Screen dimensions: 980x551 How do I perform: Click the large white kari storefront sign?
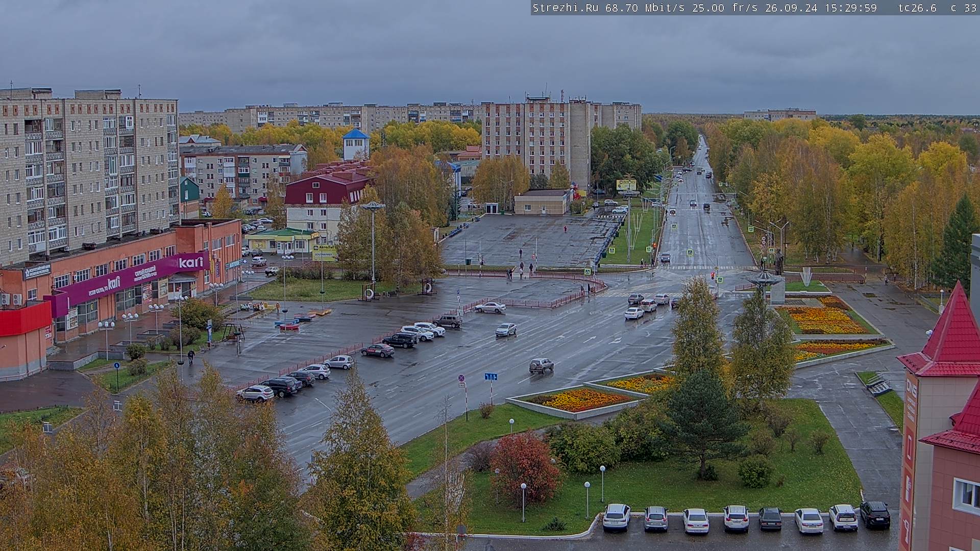191,262
